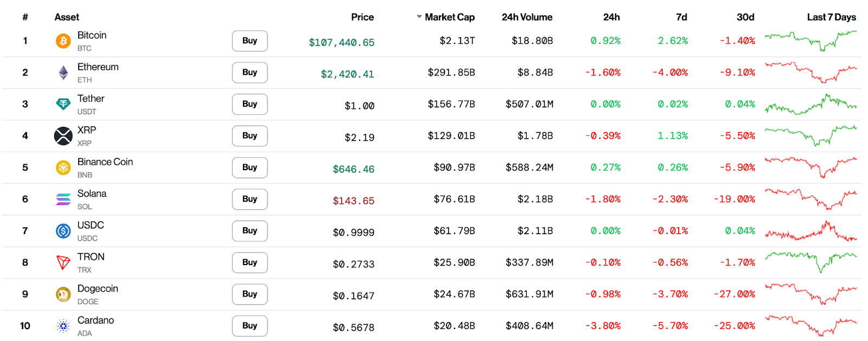Click the Dogecoin DOGE coin icon
The width and height of the screenshot is (868, 341).
click(x=63, y=294)
